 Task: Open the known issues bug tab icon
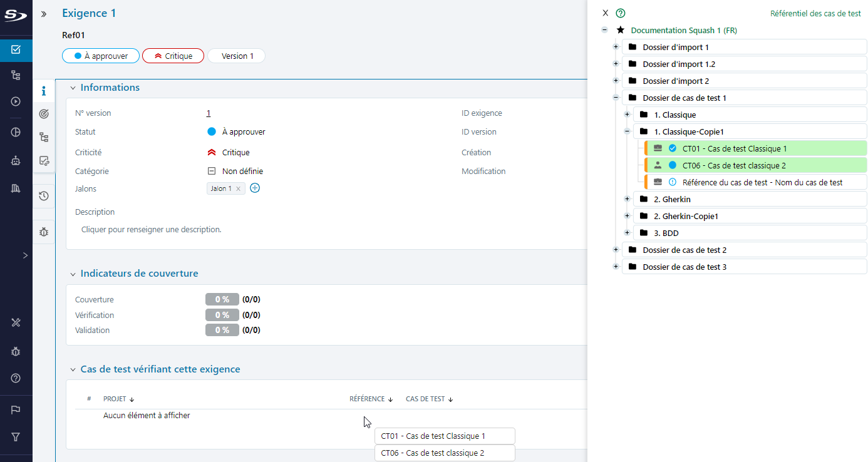click(x=44, y=232)
